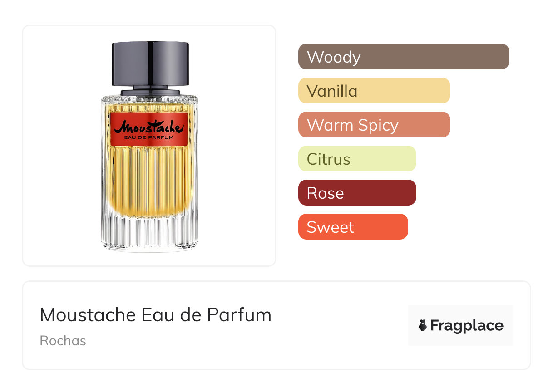Open the Moustache perfume bottle image
Image resolution: width=553 pixels, height=392 pixels.
click(149, 146)
